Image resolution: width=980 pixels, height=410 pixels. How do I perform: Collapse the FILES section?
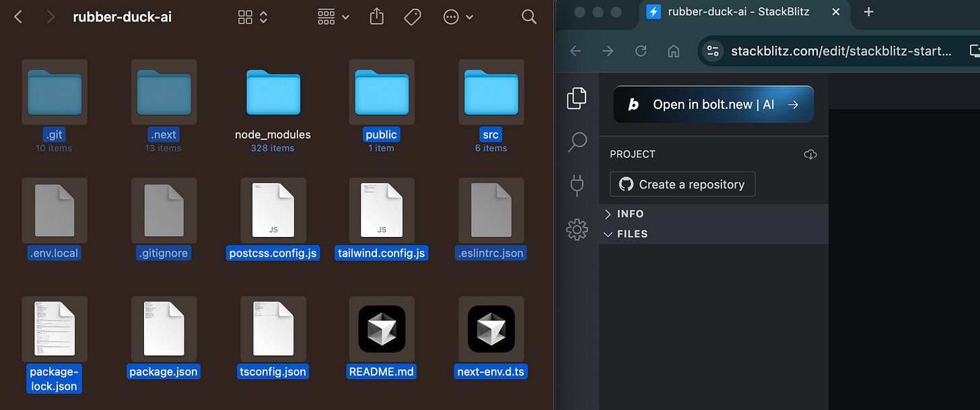pyautogui.click(x=713, y=234)
